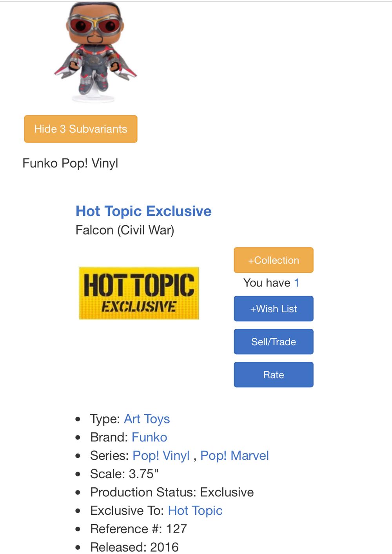Screen dimensions: 392x554
Task: Click the Released: 2016 line
Action: click(x=134, y=547)
